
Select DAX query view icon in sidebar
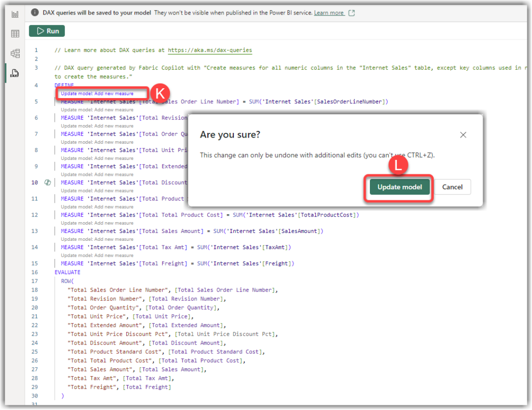15,73
